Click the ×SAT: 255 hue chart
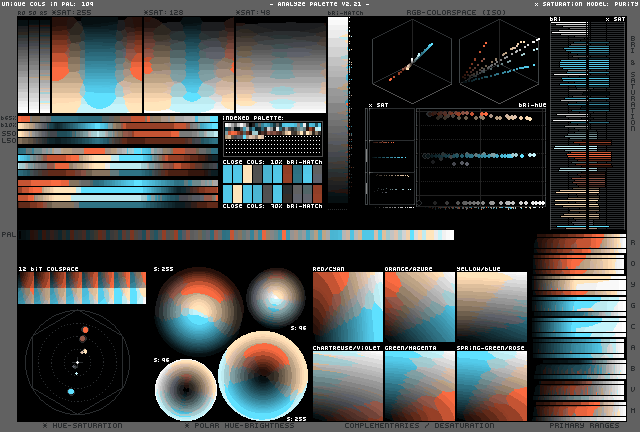Screen dimensions: 640x432 coord(97,65)
